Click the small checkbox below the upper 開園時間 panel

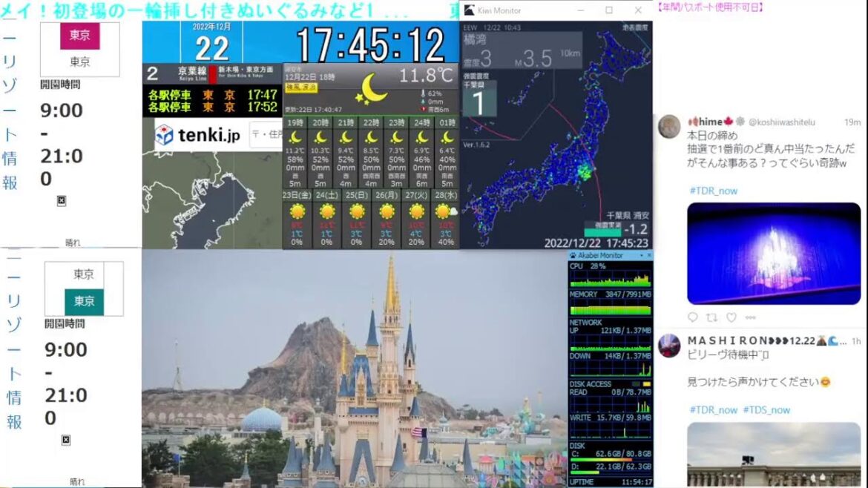pyautogui.click(x=62, y=200)
